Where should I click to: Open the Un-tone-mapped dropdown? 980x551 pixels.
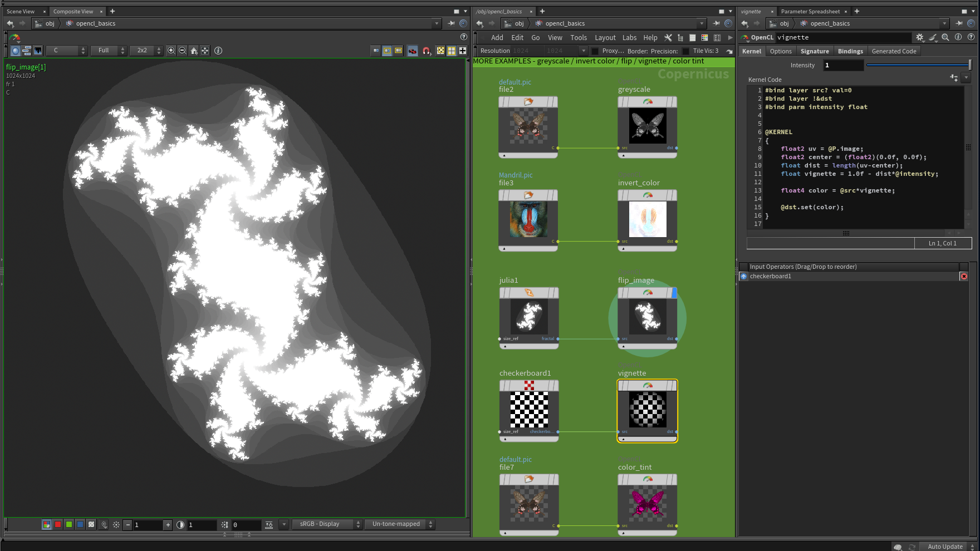click(x=399, y=524)
